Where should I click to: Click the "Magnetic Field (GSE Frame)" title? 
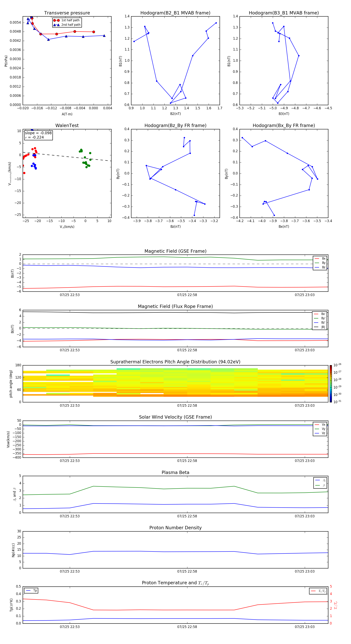pos(175,251)
